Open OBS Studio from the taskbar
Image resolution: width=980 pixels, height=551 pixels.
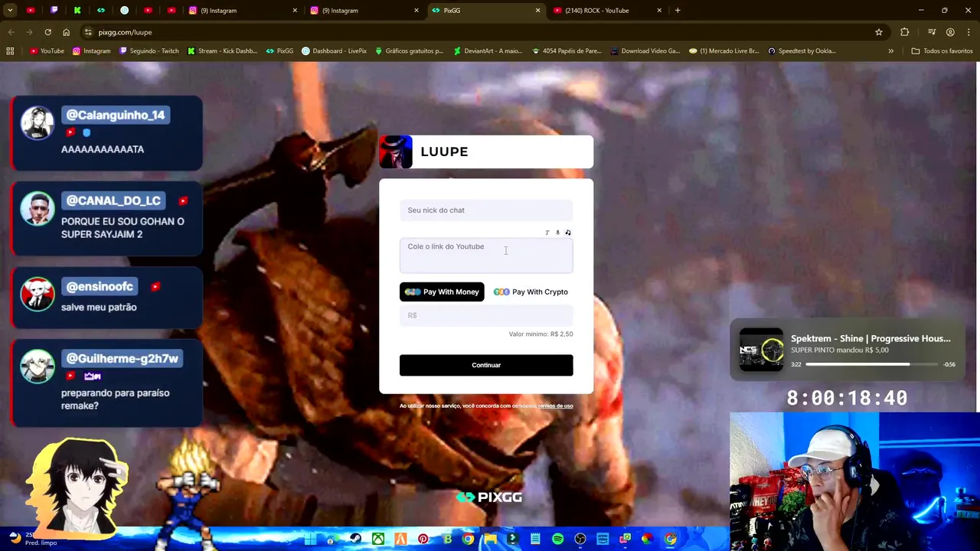(580, 540)
